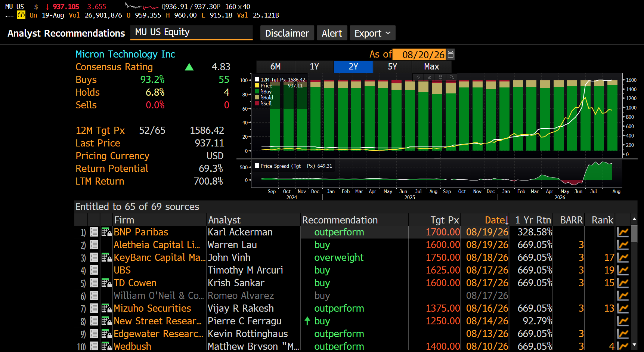This screenshot has width=644, height=352.
Task: Open the Disclaimer button
Action: click(287, 33)
